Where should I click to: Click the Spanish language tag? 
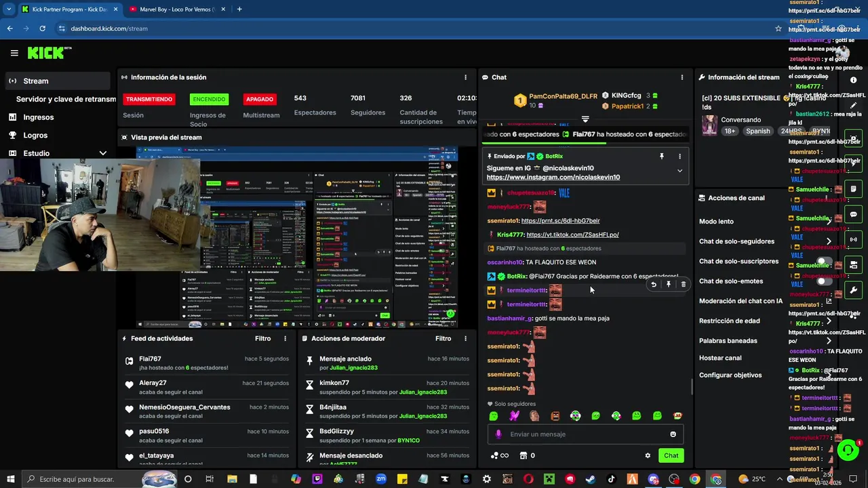tap(758, 131)
